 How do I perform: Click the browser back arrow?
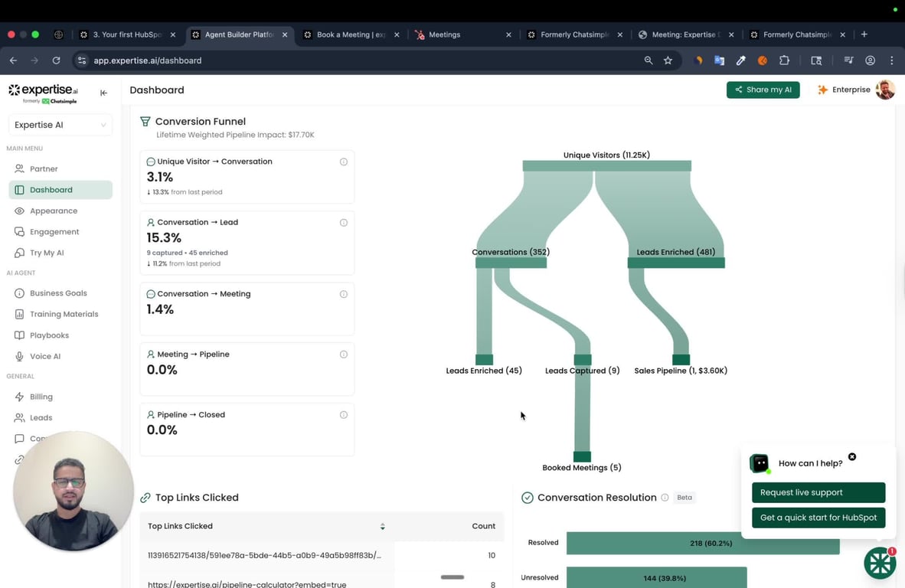tap(13, 60)
